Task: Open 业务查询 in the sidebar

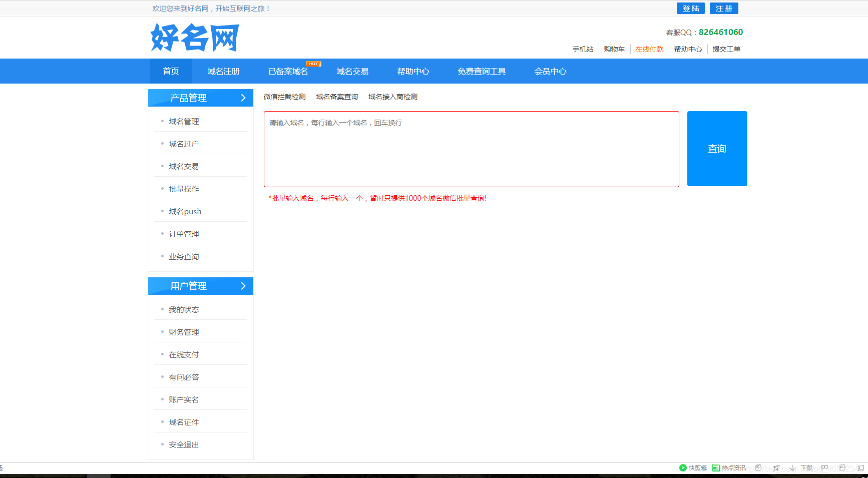Action: coord(184,257)
